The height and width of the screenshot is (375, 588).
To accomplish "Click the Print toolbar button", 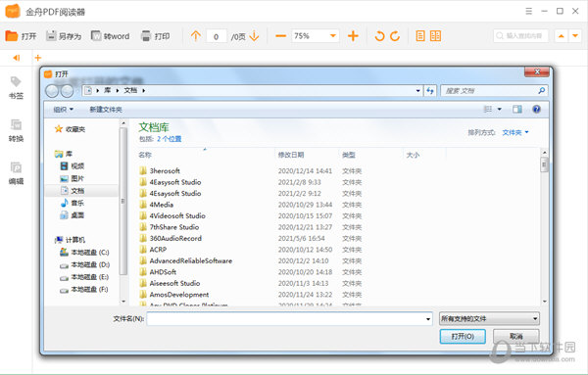I will [155, 36].
